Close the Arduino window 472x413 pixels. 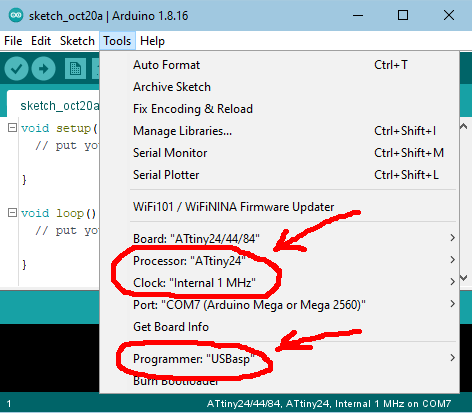(449, 15)
